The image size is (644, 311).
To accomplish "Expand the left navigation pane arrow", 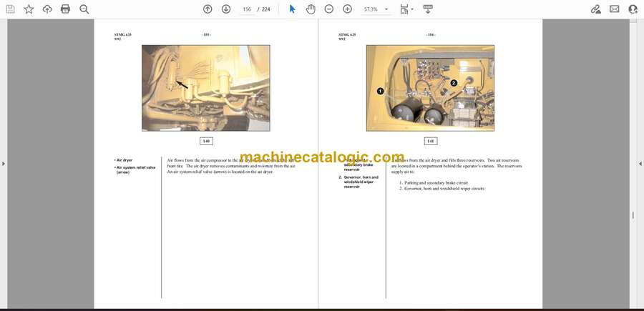I will tap(4, 164).
